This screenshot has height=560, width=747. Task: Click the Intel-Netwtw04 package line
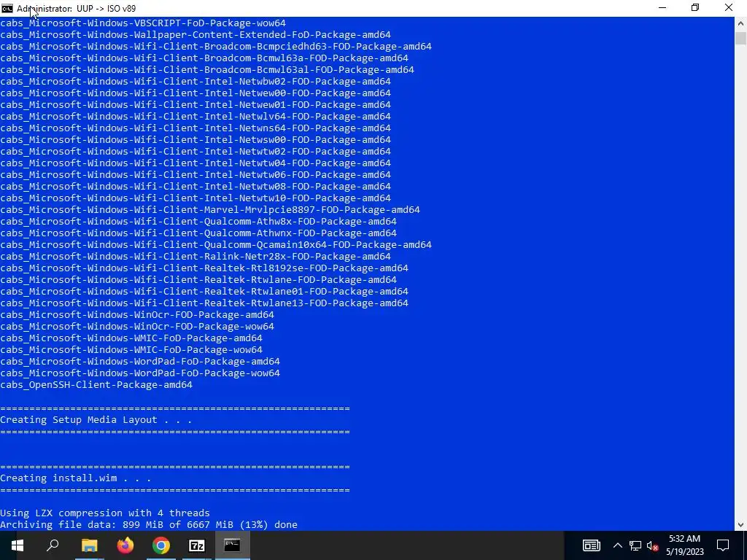point(196,163)
